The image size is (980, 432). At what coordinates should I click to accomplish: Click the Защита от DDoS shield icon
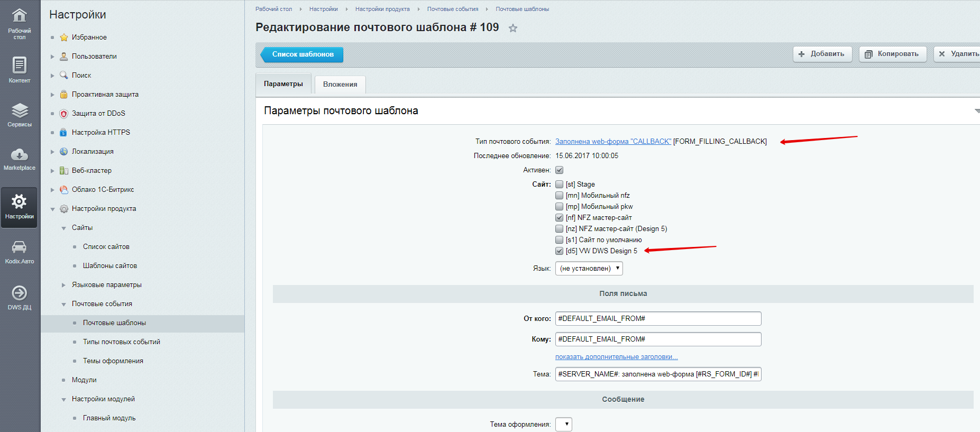pos(64,113)
